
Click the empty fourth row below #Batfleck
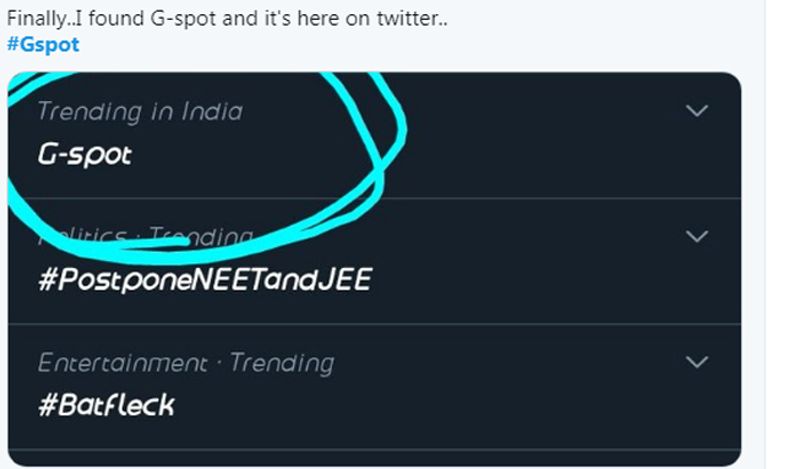pos(374,458)
